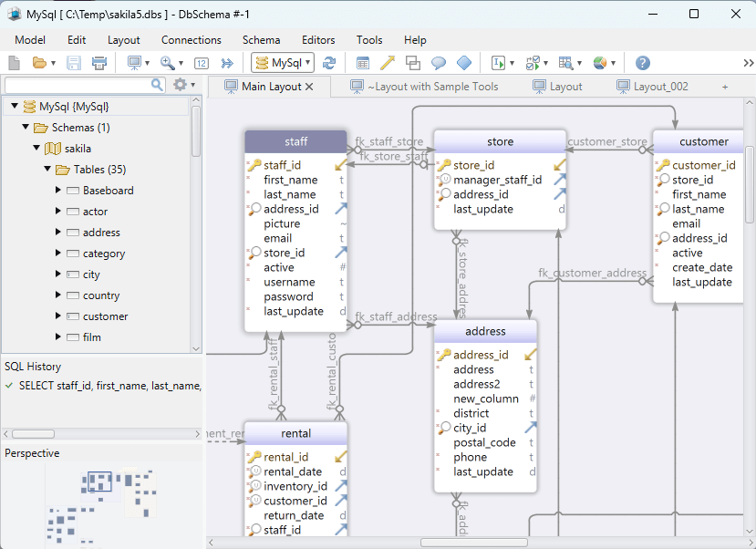Image resolution: width=756 pixels, height=549 pixels.
Task: Add a new layout with plus button
Action: point(725,87)
